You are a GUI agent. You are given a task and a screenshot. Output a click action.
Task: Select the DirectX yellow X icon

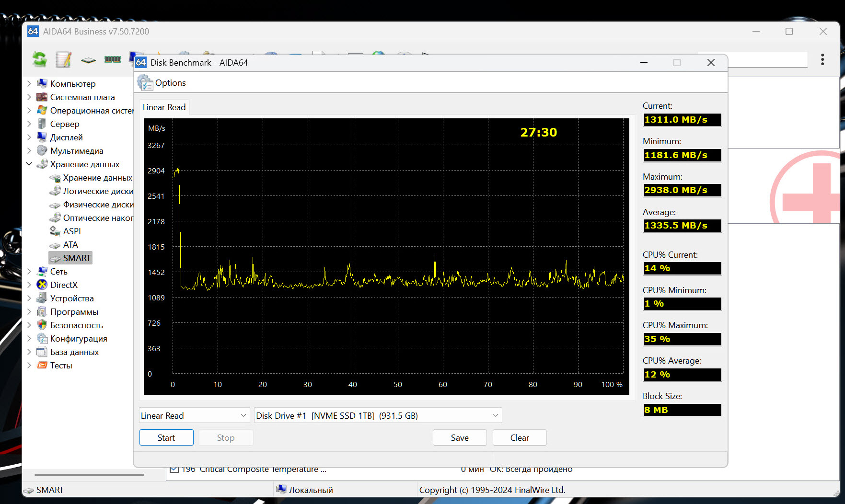pyautogui.click(x=42, y=285)
